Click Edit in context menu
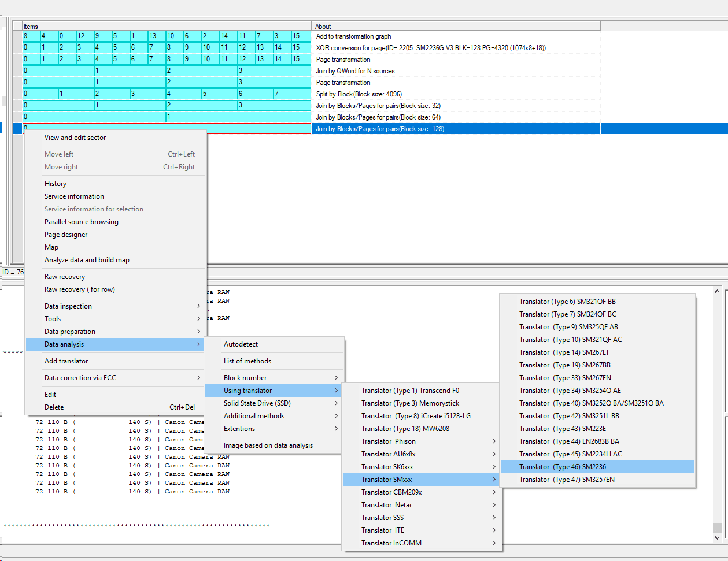The image size is (728, 561). pyautogui.click(x=116, y=395)
